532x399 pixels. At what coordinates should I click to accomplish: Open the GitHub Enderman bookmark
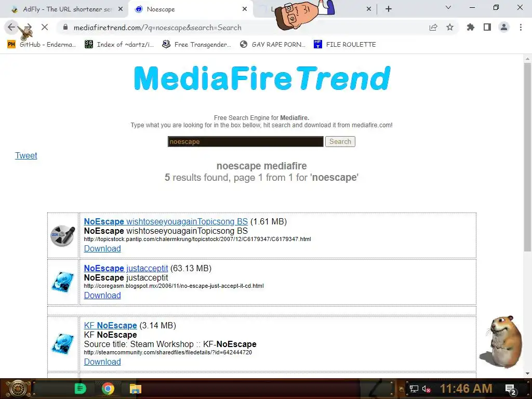(42, 45)
